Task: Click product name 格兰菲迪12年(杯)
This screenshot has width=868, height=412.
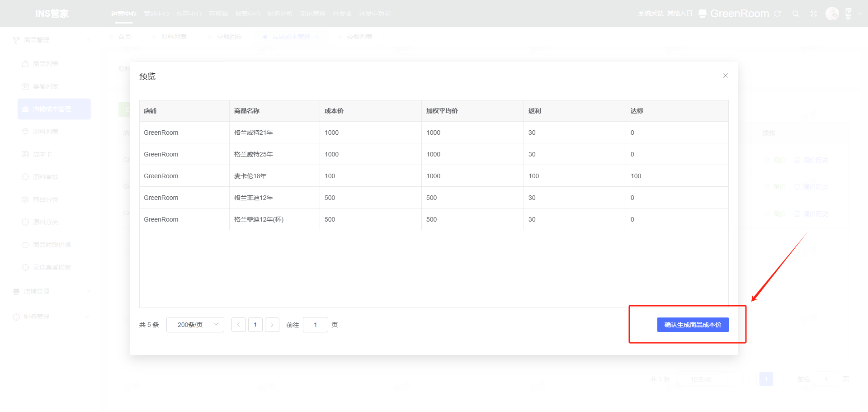Action: click(259, 219)
